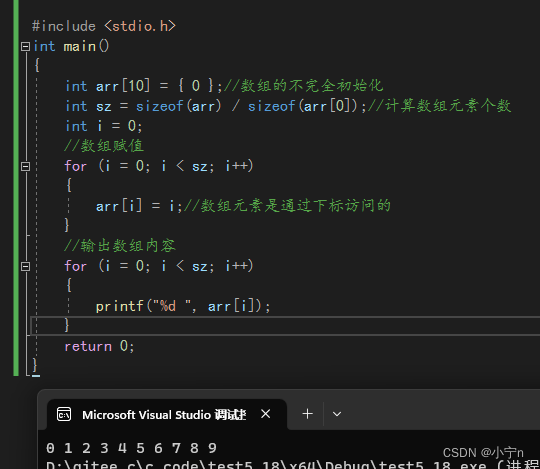Collapse the int main() function block
Screen dimensions: 540x469
[x=25, y=46]
